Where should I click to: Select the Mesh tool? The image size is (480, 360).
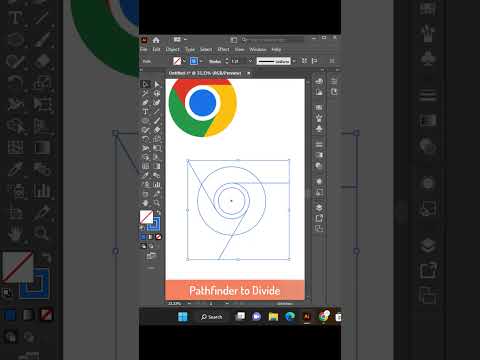pos(146,166)
